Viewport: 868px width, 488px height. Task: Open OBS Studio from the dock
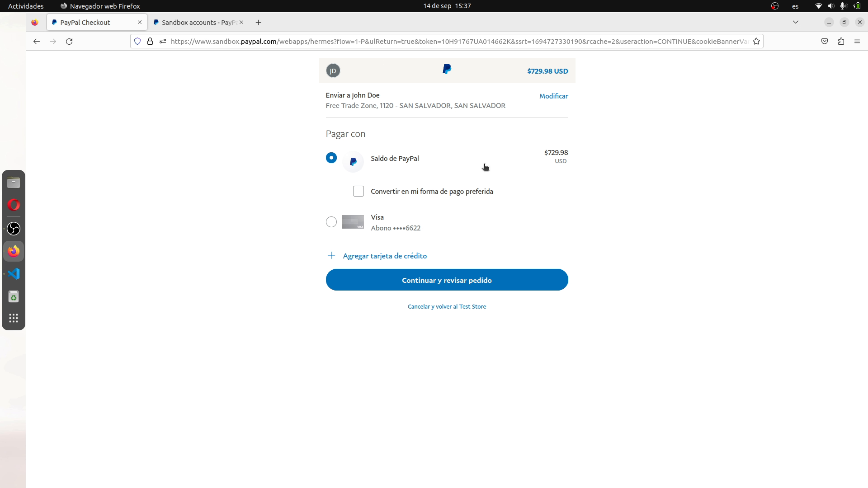tap(14, 229)
